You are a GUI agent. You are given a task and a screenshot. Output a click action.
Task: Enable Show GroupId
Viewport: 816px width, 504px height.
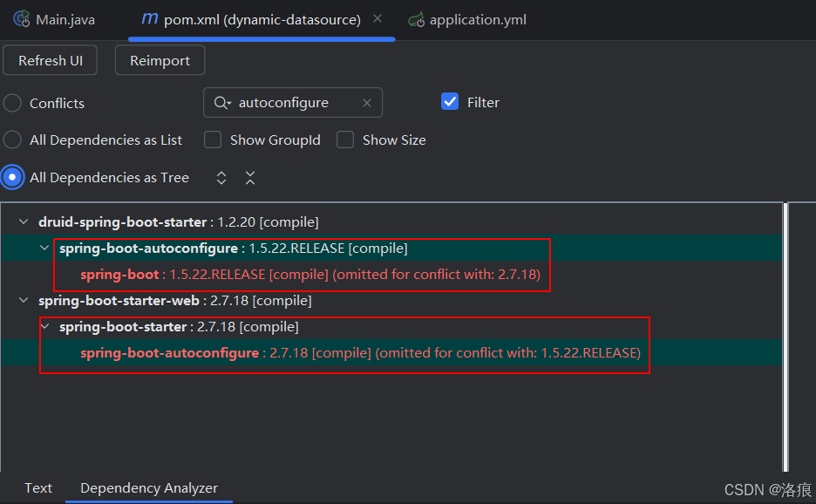click(213, 140)
